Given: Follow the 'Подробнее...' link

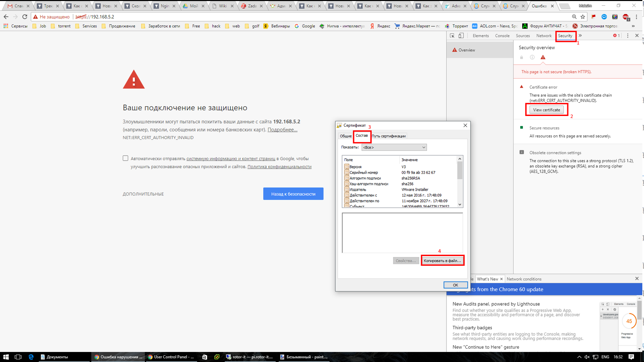Looking at the screenshot, I should click(282, 130).
